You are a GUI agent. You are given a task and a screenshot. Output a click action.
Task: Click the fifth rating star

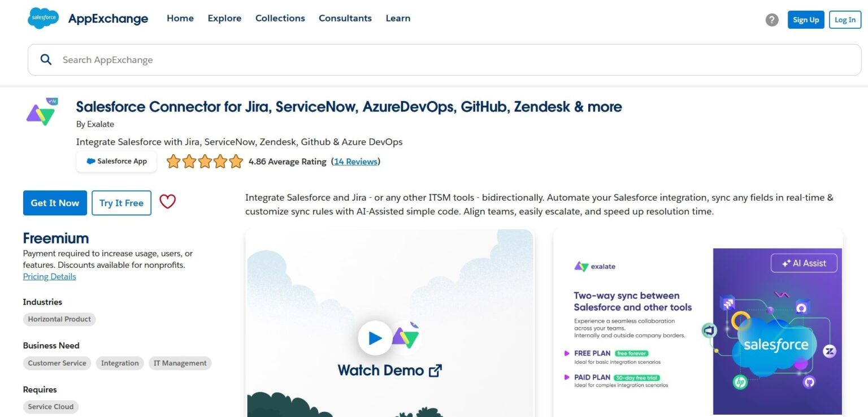(x=236, y=161)
